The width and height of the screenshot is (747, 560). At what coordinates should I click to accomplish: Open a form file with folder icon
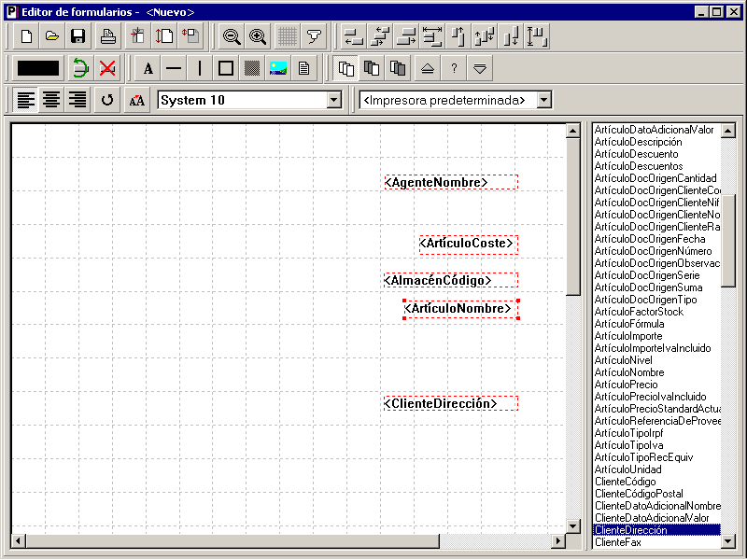coord(52,36)
